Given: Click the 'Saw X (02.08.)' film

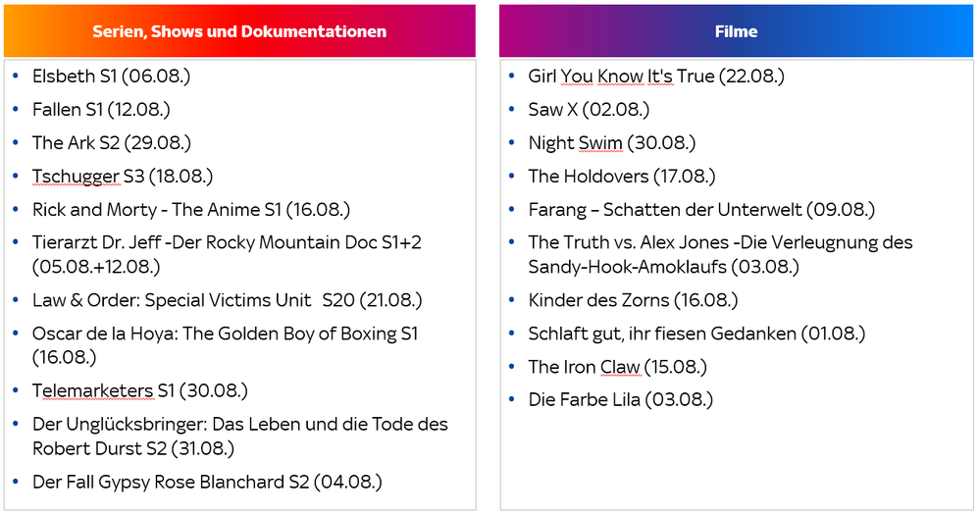Looking at the screenshot, I should coord(589,110).
